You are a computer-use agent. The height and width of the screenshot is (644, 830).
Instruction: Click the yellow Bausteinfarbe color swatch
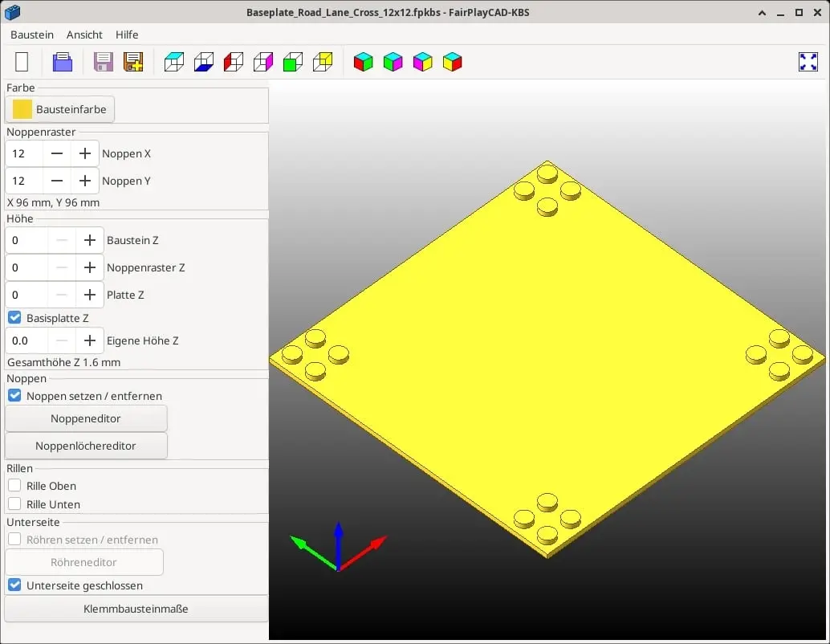[22, 109]
